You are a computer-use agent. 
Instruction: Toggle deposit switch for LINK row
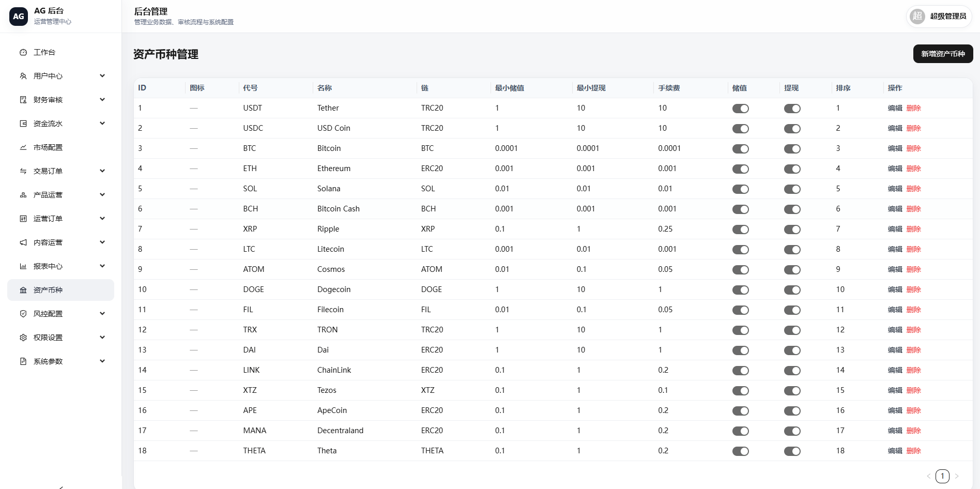point(741,371)
